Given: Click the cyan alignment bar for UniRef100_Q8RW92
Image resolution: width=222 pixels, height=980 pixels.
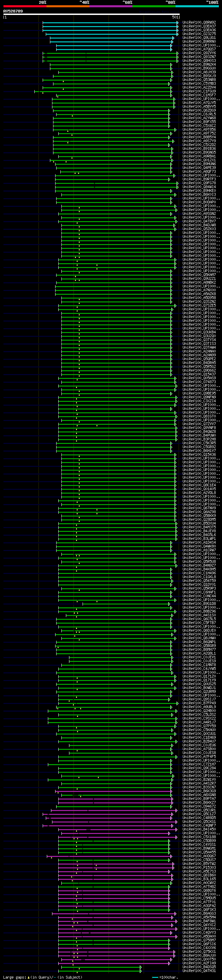Looking at the screenshot, I should pyautogui.click(x=110, y=23).
